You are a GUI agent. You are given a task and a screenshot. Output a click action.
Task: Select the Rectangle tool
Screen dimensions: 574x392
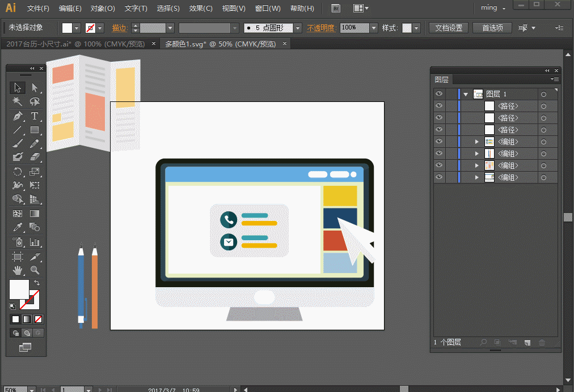[x=35, y=130]
